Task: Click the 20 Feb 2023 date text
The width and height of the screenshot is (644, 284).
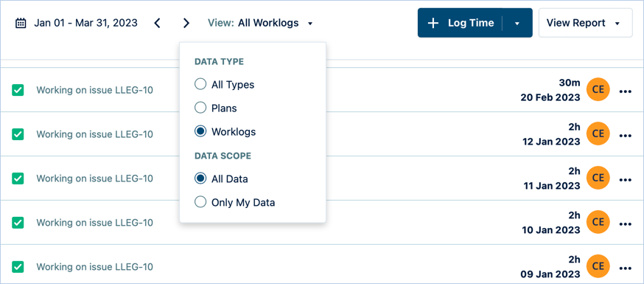Action: click(x=550, y=97)
